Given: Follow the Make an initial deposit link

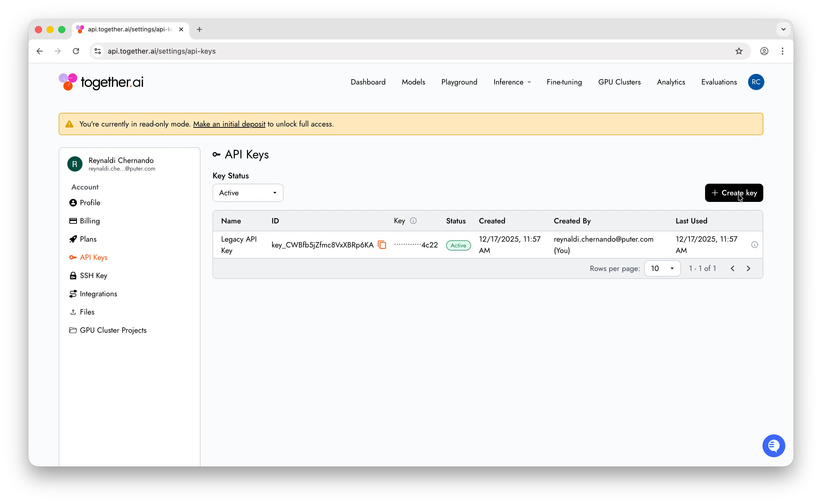Looking at the screenshot, I should tap(229, 124).
